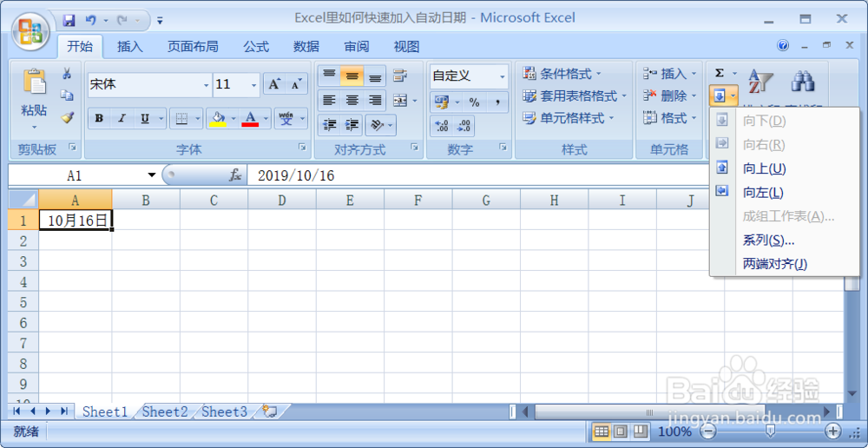Switch to the 插入 ribbon tab

130,47
